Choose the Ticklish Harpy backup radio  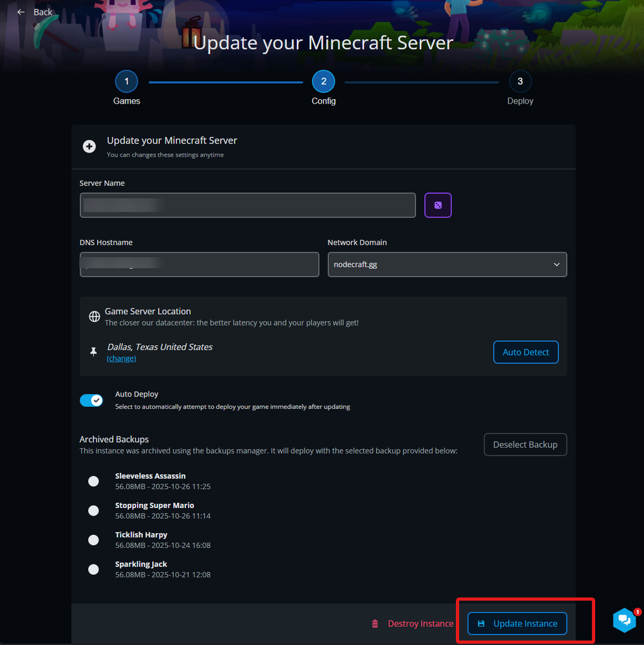[93, 539]
